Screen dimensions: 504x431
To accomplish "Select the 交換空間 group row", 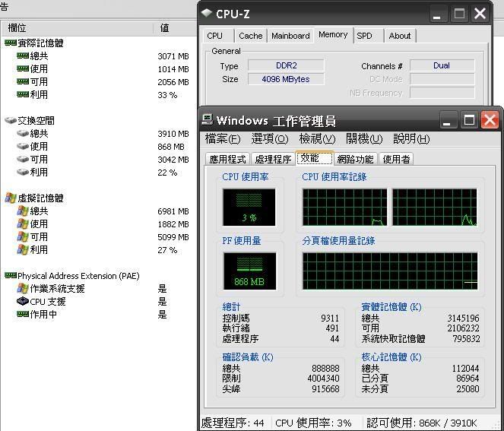I will tap(98, 121).
